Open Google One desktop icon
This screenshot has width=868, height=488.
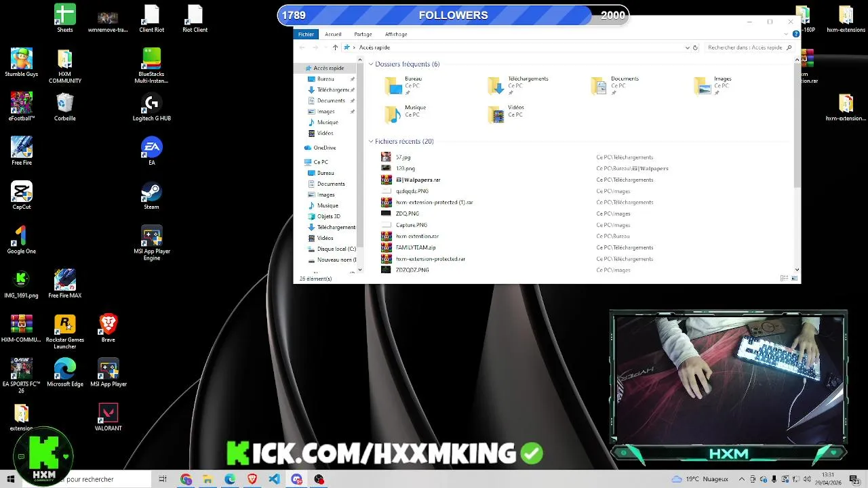(22, 239)
